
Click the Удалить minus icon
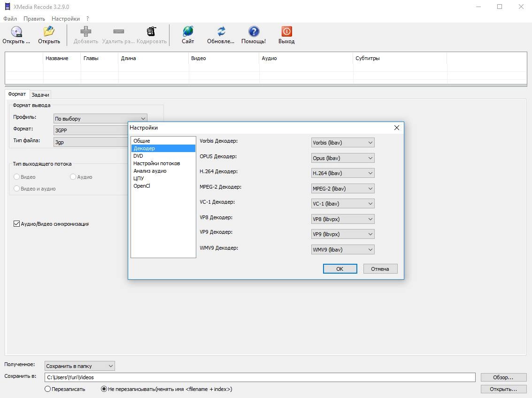(118, 31)
